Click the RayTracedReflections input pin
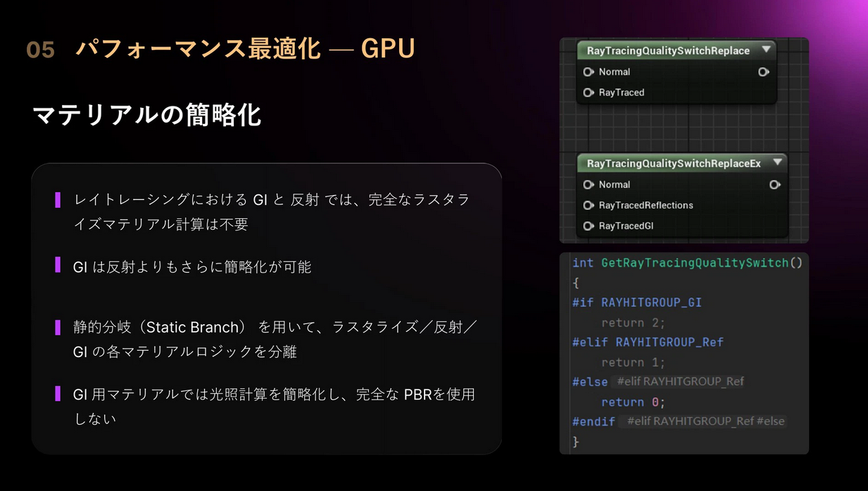This screenshot has height=491, width=868. tap(589, 205)
